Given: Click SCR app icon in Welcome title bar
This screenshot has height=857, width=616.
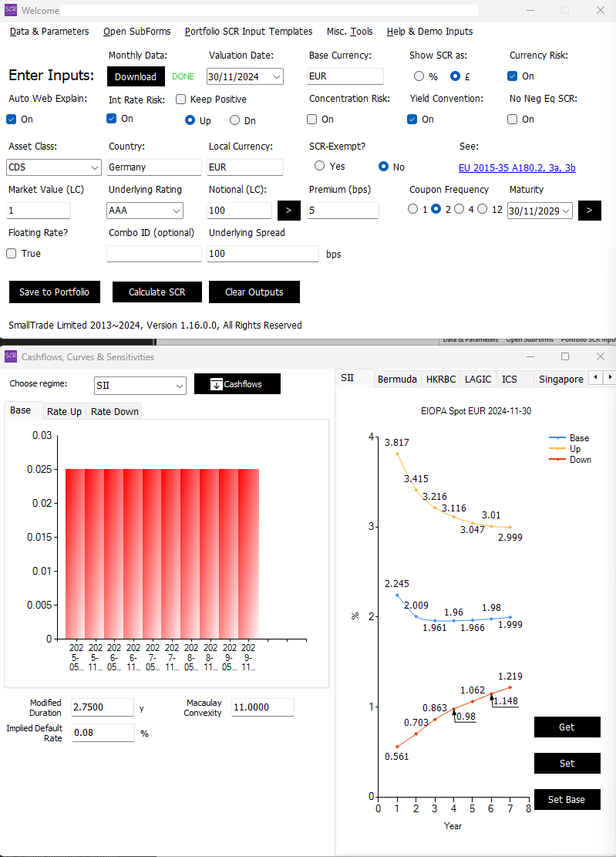Looking at the screenshot, I should 10,10.
